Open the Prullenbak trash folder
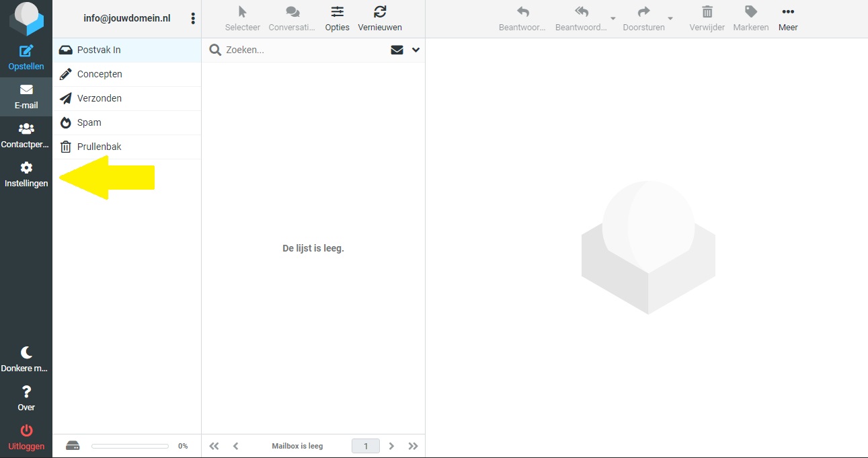This screenshot has width=868, height=458. [x=127, y=147]
